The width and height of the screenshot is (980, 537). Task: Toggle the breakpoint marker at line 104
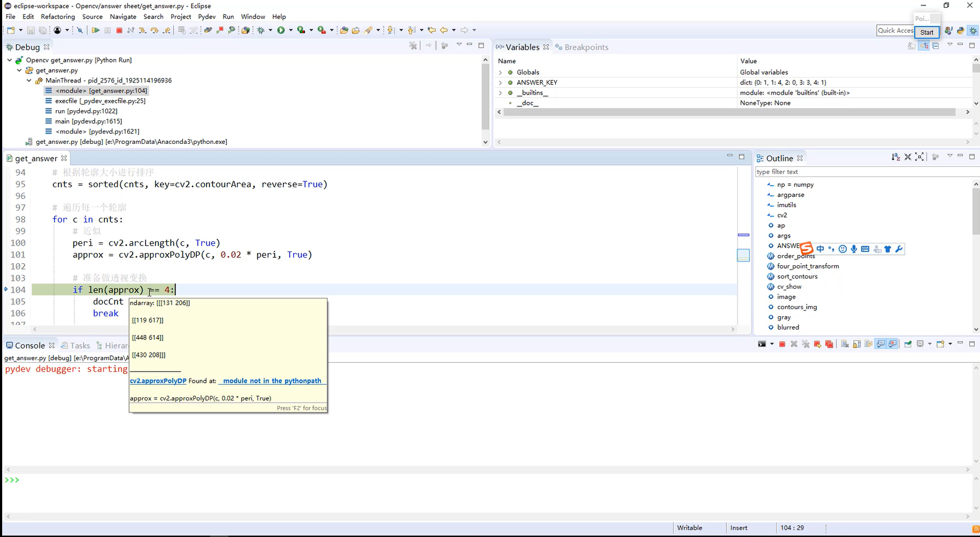tap(6, 289)
